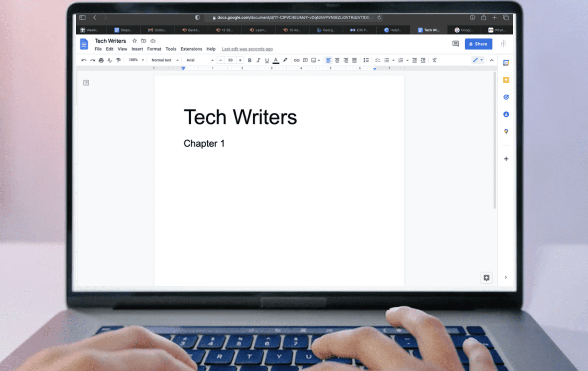
Task: Open the Edit menu
Action: click(109, 49)
